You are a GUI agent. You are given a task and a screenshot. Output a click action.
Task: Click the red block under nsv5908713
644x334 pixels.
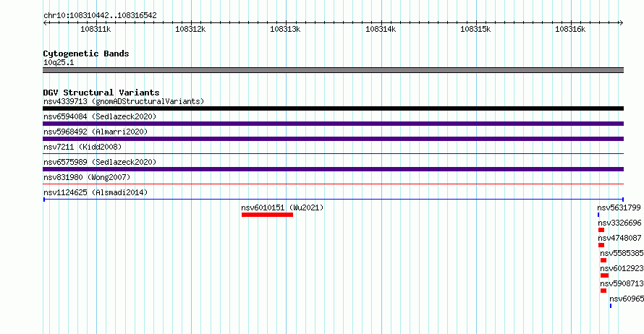click(603, 291)
